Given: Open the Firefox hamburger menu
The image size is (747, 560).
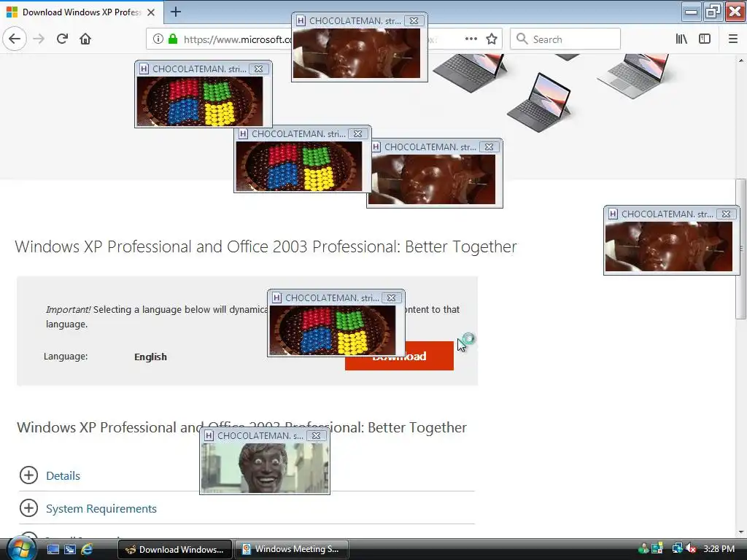Looking at the screenshot, I should [x=733, y=39].
